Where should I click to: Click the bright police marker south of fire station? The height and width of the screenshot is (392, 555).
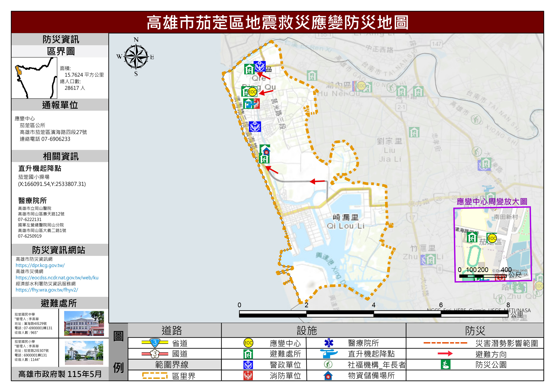[x=255, y=127]
